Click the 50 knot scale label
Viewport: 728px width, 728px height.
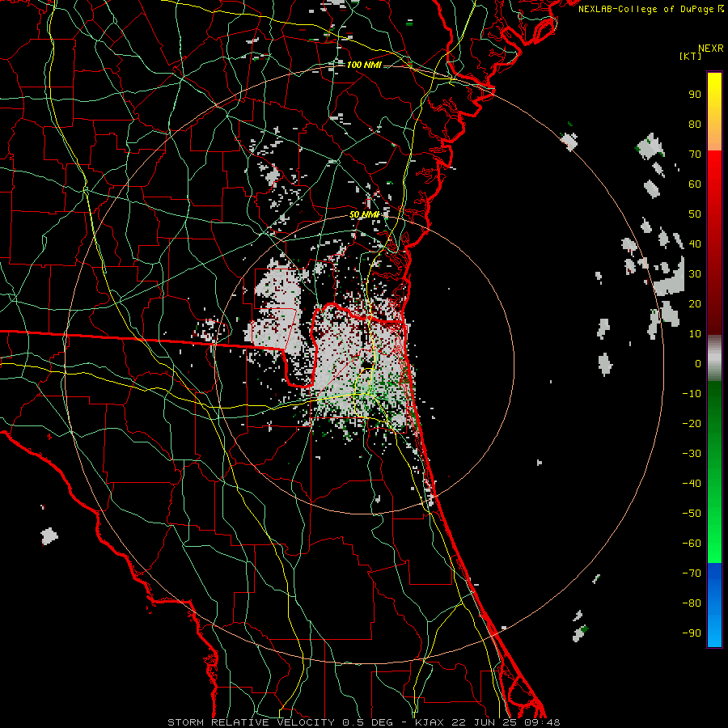pyautogui.click(x=695, y=214)
